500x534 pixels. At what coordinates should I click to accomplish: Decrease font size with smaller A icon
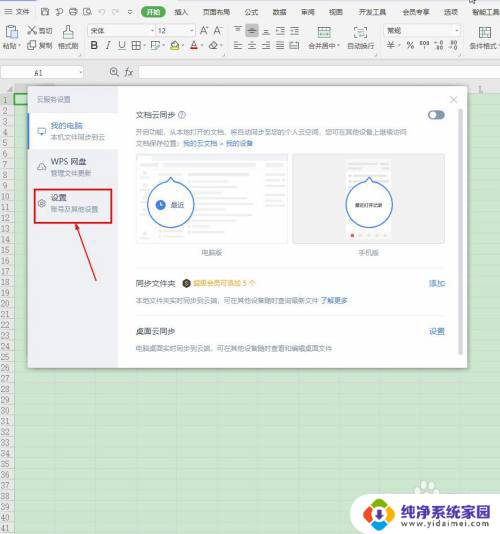[x=218, y=31]
